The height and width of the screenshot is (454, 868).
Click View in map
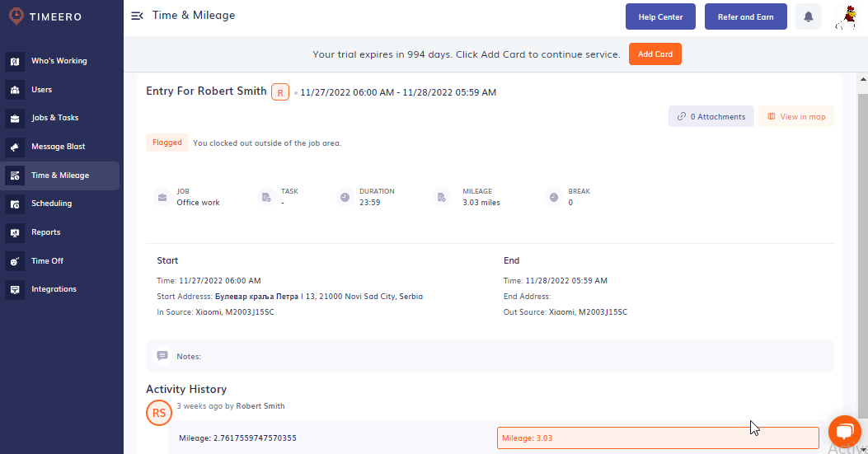pyautogui.click(x=795, y=117)
